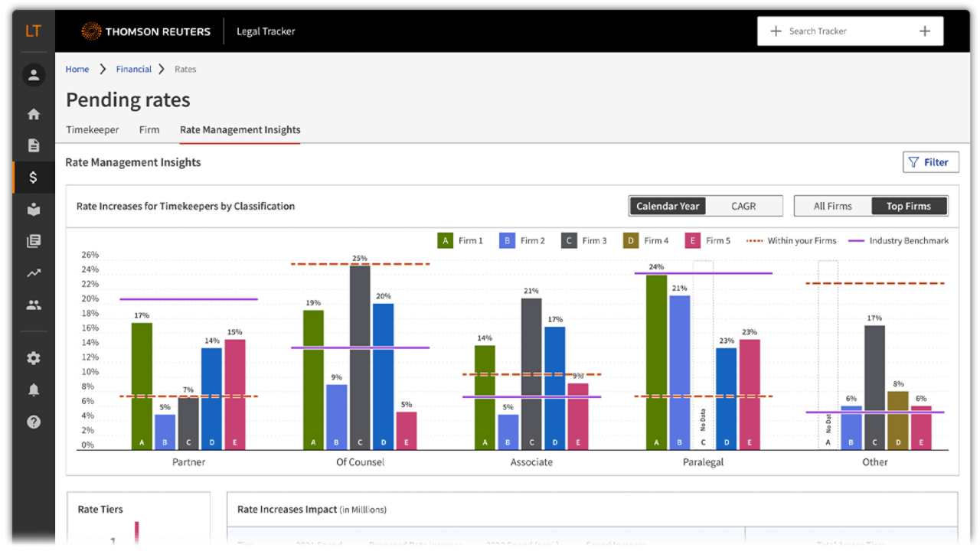Switch to the Timekeeper tab
This screenshot has height=551, width=980.
[93, 130]
